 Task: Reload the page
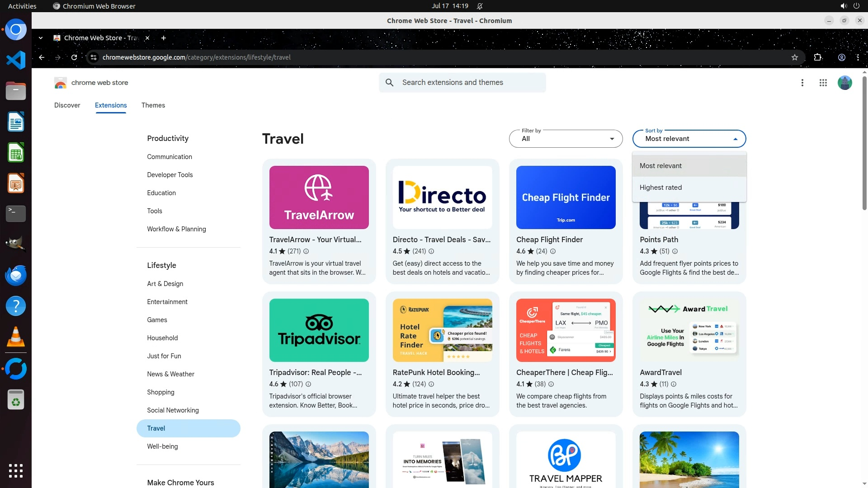coord(74,57)
